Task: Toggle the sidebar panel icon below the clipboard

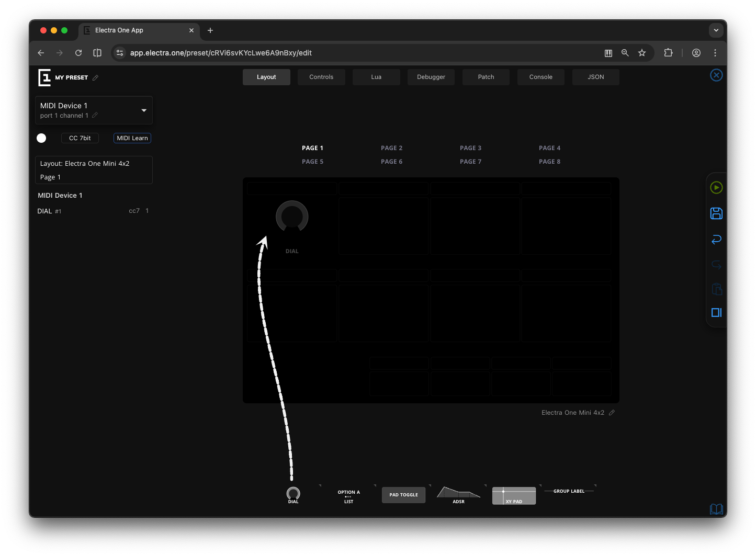Action: point(716,312)
